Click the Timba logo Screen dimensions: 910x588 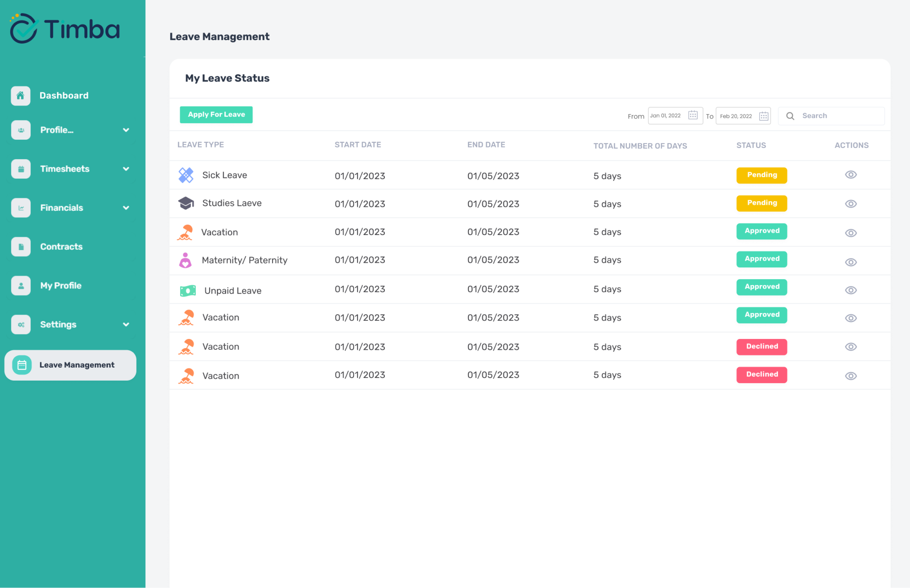pos(65,29)
